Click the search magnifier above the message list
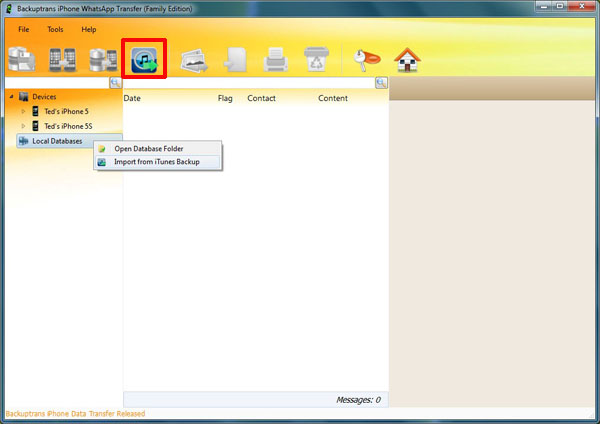Viewport: 600px width, 424px height. tap(381, 83)
